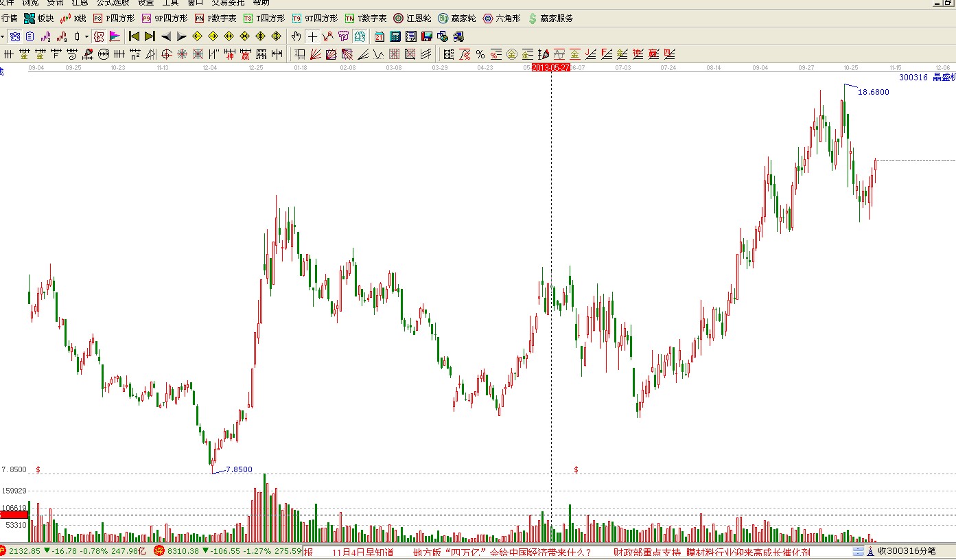The image size is (956, 560).
Task: Open the 公式选股 menu
Action: pos(113,3)
